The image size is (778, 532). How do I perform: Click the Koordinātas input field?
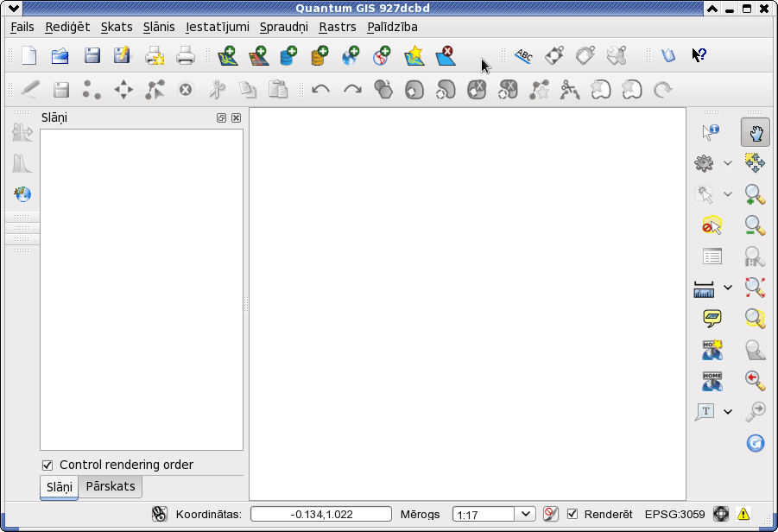[321, 514]
